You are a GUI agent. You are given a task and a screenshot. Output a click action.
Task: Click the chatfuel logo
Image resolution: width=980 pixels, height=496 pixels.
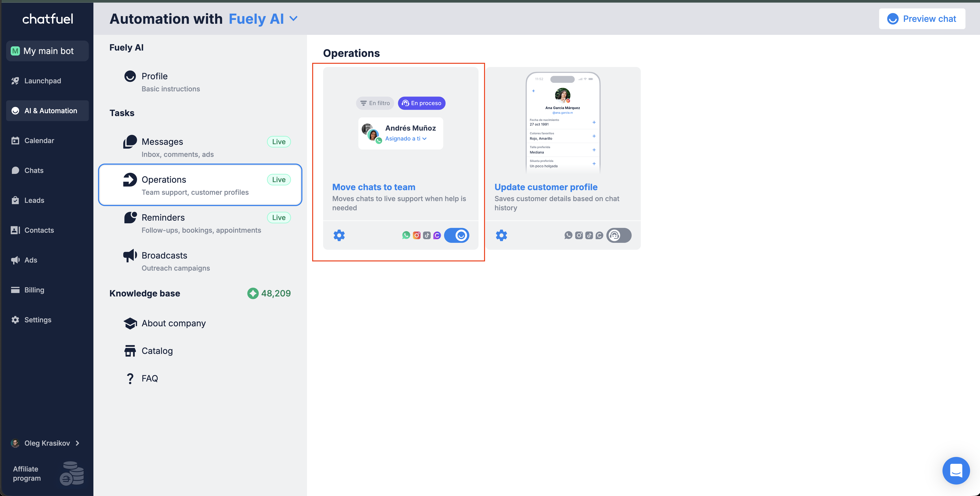pos(47,19)
